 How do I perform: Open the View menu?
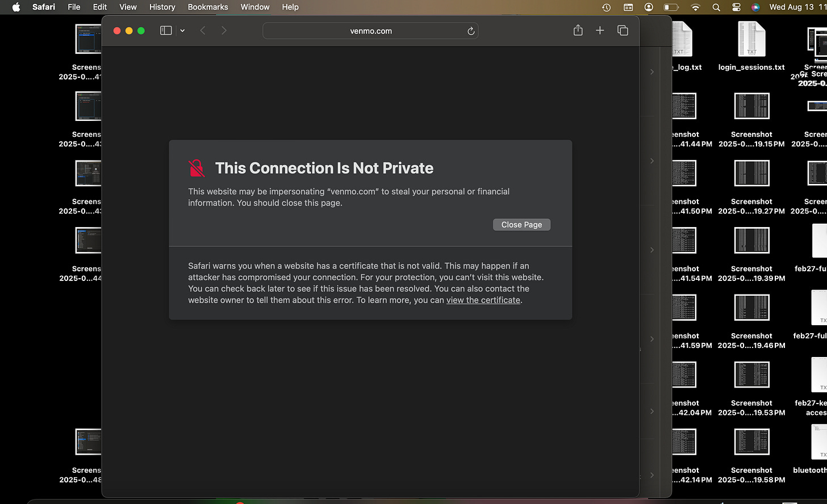[x=128, y=7]
